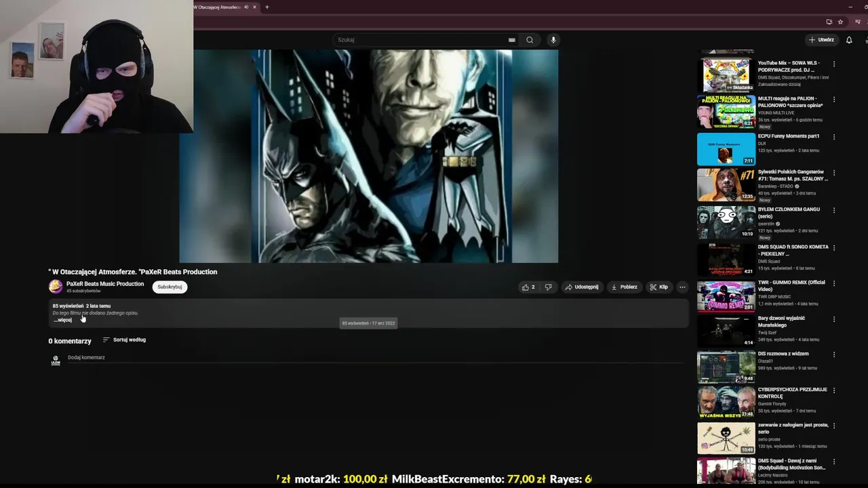868x488 pixels.
Task: Open options menu for DIS rozmowa z widzem
Action: (x=834, y=354)
